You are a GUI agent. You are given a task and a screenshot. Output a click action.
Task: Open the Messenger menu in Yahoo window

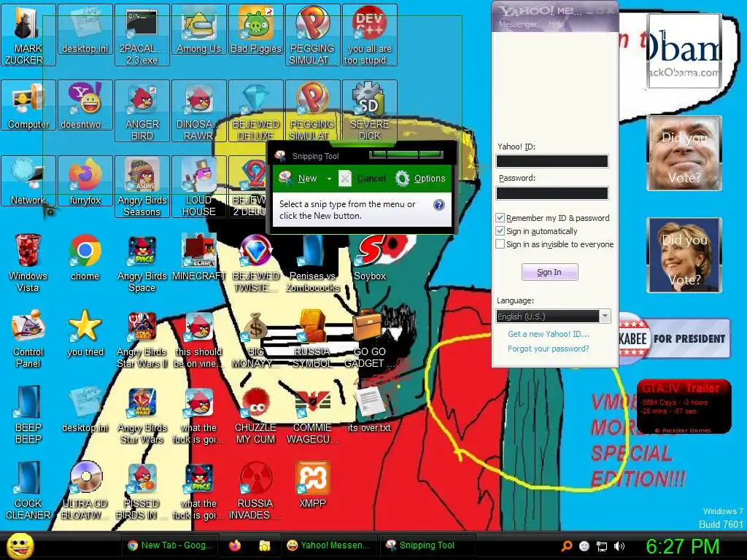point(517,24)
